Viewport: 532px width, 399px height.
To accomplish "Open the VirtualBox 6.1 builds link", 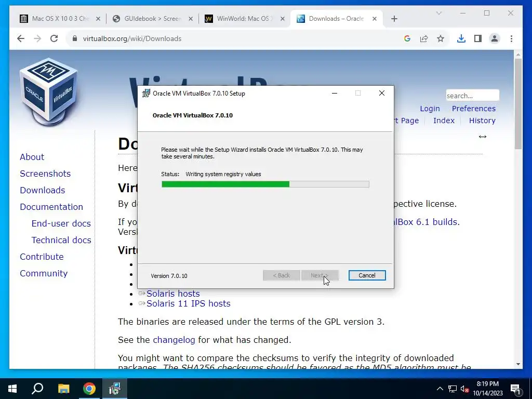I will [427, 222].
